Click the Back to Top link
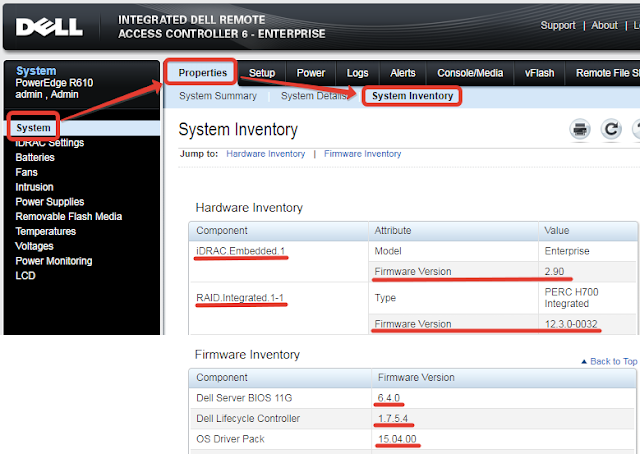640x454 pixels. [x=613, y=362]
